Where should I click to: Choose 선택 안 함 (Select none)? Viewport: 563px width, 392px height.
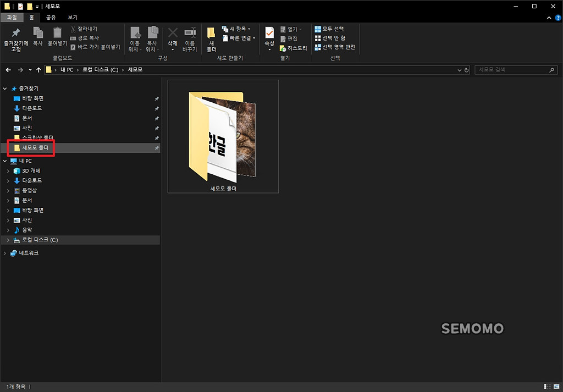click(x=330, y=38)
